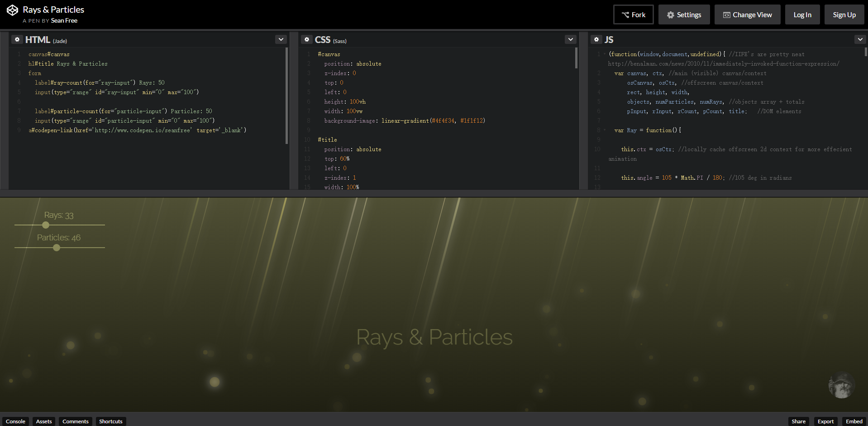Click the Share button in footer

(798, 421)
